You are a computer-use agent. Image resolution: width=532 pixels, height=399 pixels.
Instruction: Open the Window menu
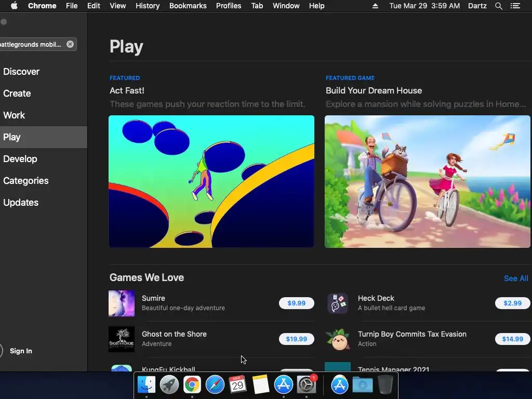286,6
